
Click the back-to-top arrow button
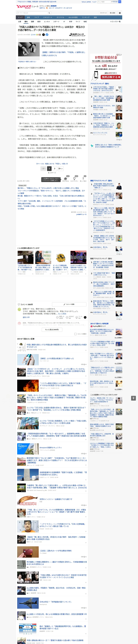pyautogui.click(x=133, y=398)
